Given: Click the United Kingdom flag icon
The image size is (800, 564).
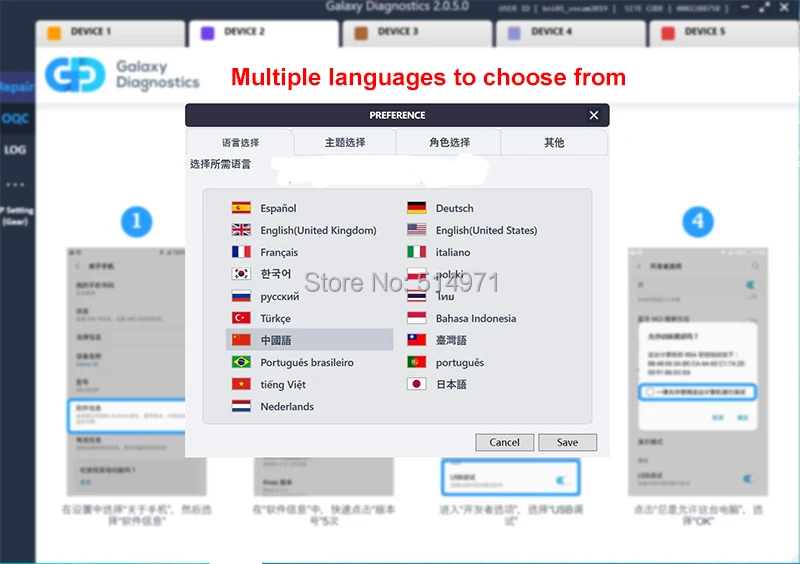Looking at the screenshot, I should click(241, 230).
